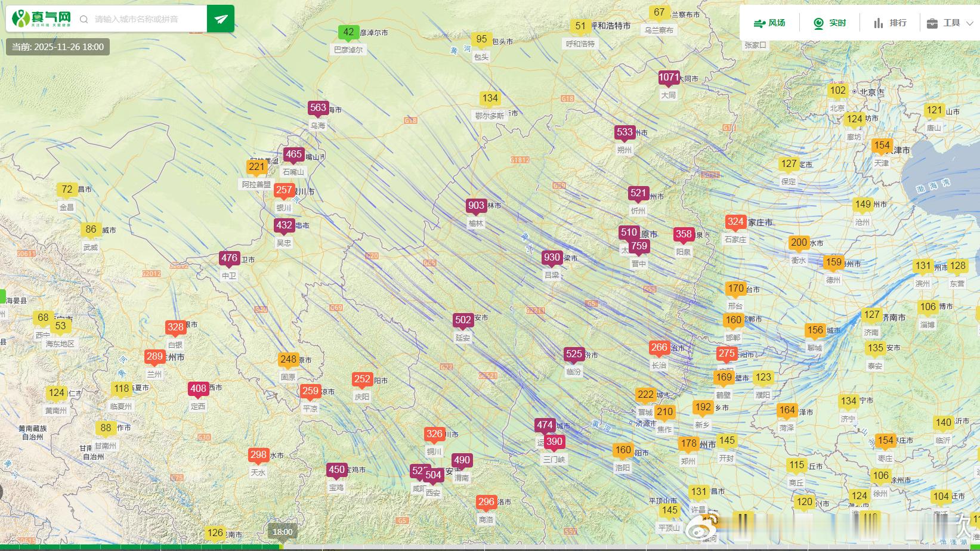
Task: Select the 563 AQI marker for 乌海
Action: [318, 109]
